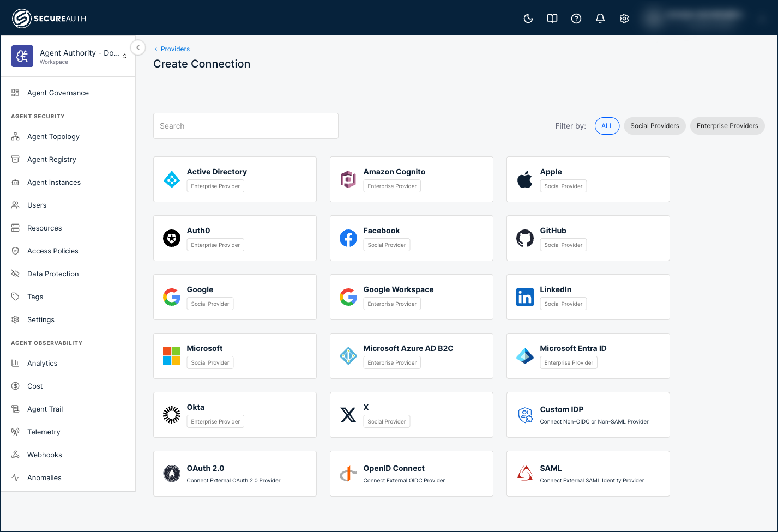This screenshot has width=778, height=532.
Task: Open Agent Instances
Action: (x=54, y=183)
